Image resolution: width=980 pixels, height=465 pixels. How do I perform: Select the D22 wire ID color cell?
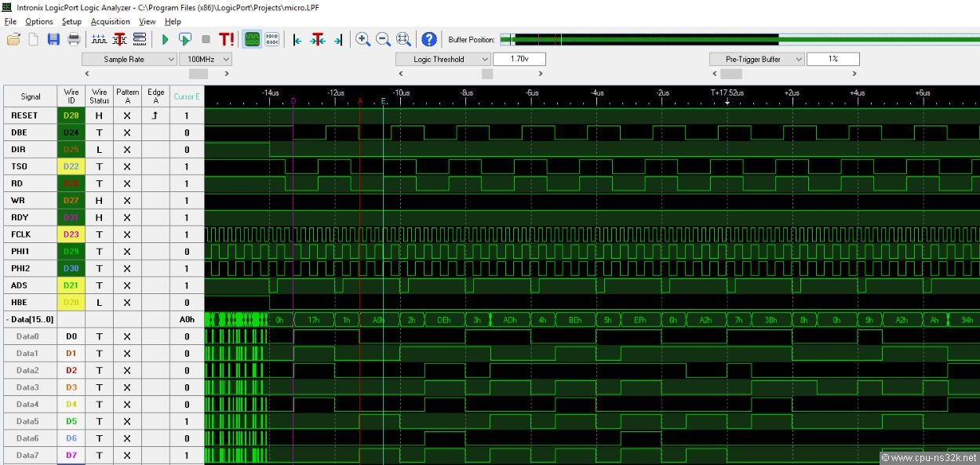coord(71,166)
